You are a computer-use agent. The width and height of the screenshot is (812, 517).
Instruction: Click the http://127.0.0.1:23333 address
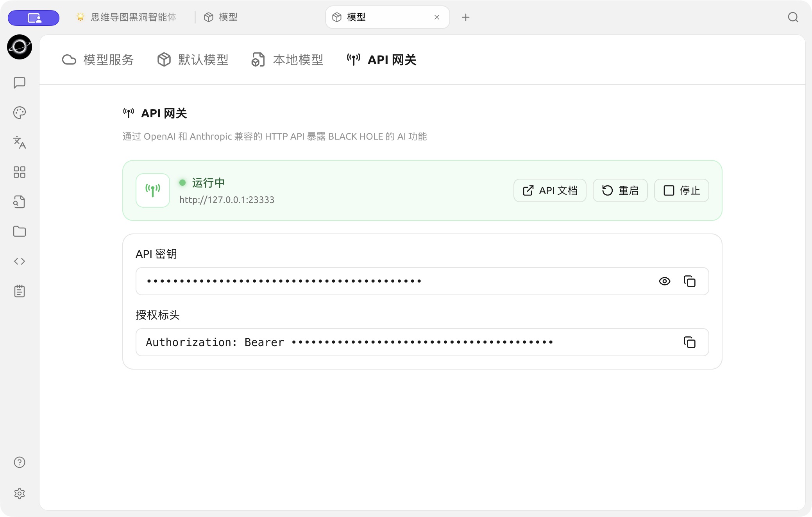click(x=227, y=200)
